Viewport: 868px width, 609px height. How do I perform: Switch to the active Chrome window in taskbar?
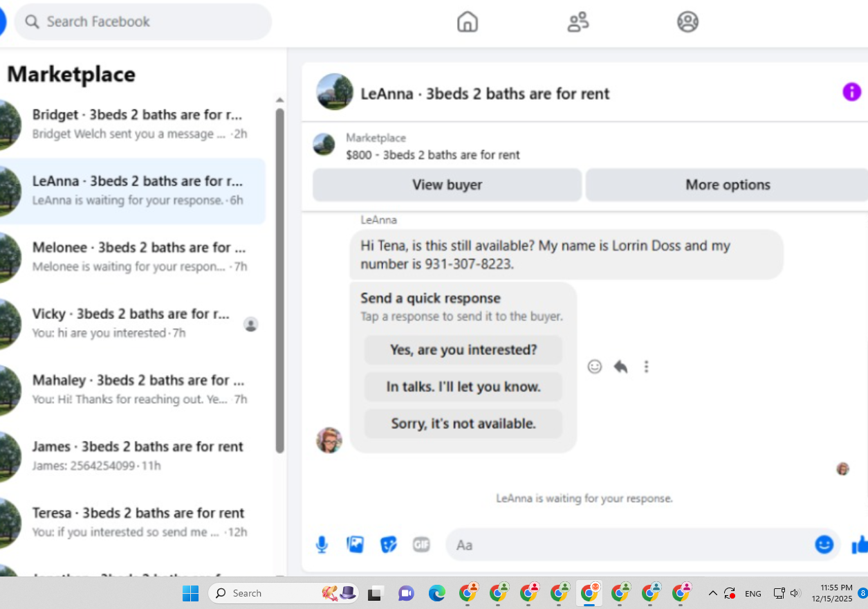pos(590,593)
